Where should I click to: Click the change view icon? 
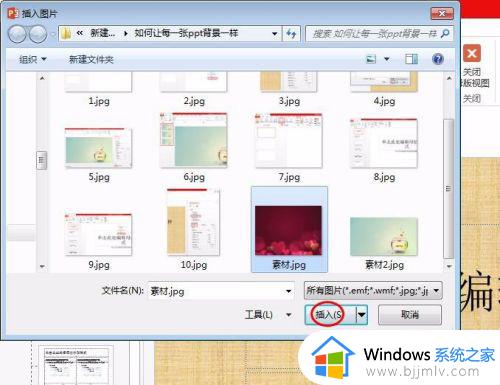[x=371, y=59]
